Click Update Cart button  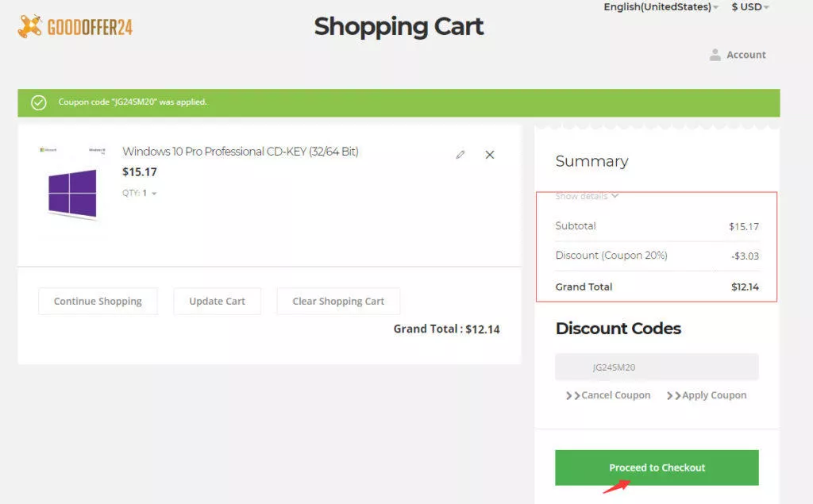point(218,302)
